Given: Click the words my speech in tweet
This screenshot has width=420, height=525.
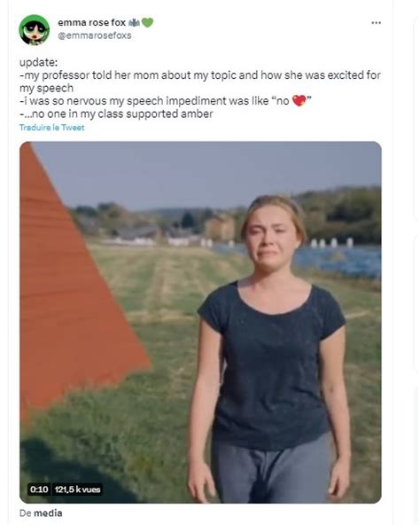Looking at the screenshot, I should coord(46,88).
